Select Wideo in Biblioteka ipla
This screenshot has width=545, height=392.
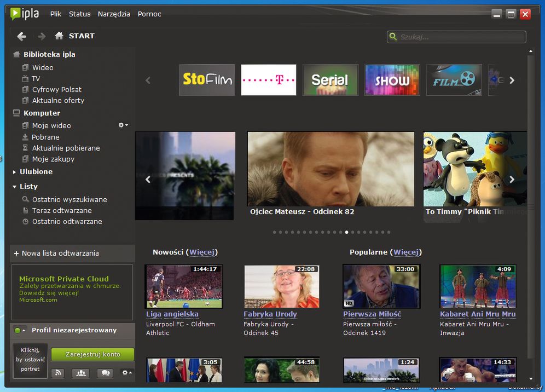43,67
